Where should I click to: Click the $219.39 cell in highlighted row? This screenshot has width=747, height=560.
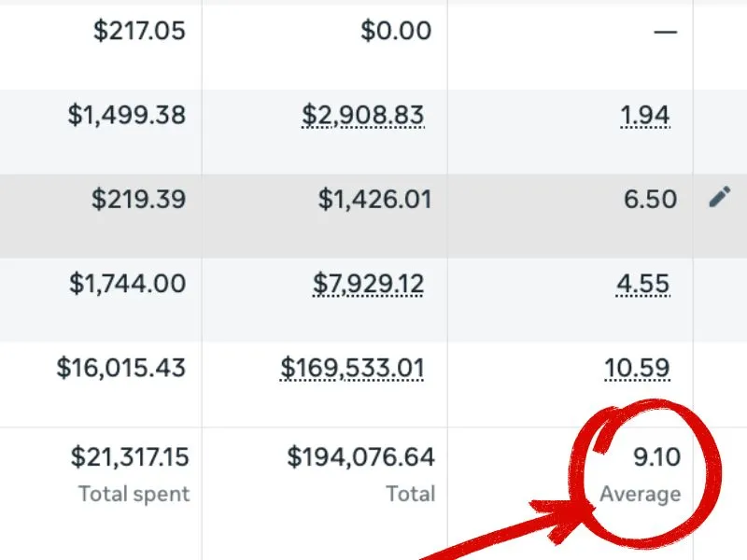click(x=138, y=199)
